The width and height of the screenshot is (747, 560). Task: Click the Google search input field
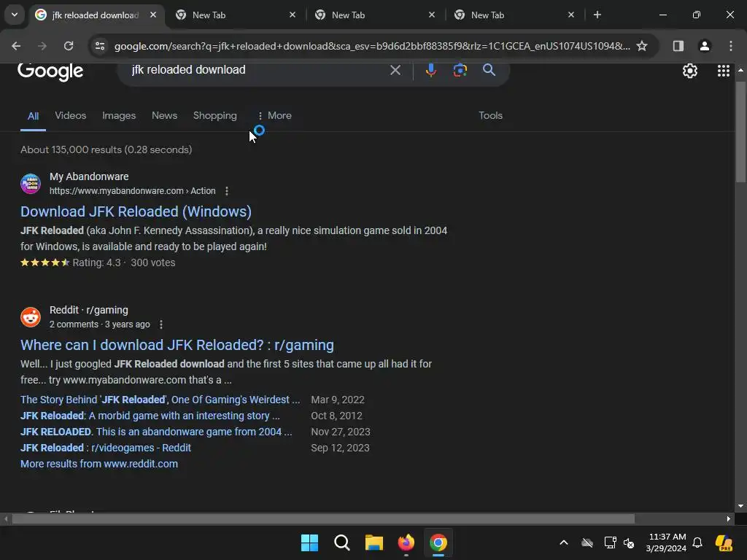point(258,70)
